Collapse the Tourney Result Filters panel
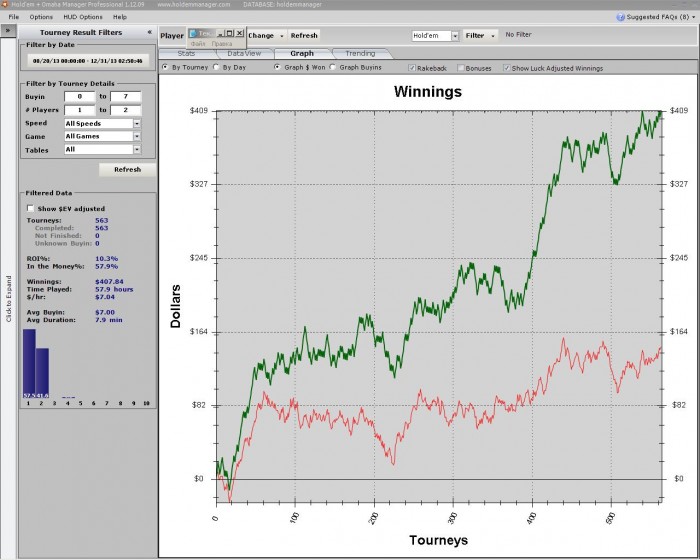 (150, 32)
